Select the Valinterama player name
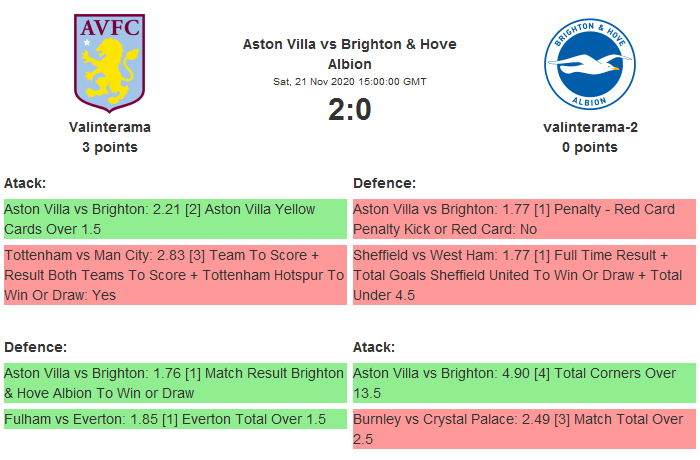This screenshot has width=700, height=460. (x=110, y=127)
